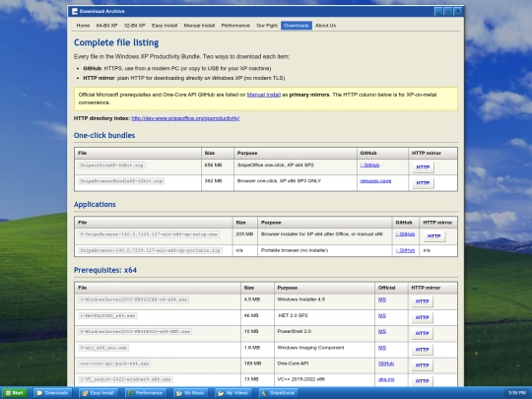Open the About Us tab

click(x=325, y=26)
